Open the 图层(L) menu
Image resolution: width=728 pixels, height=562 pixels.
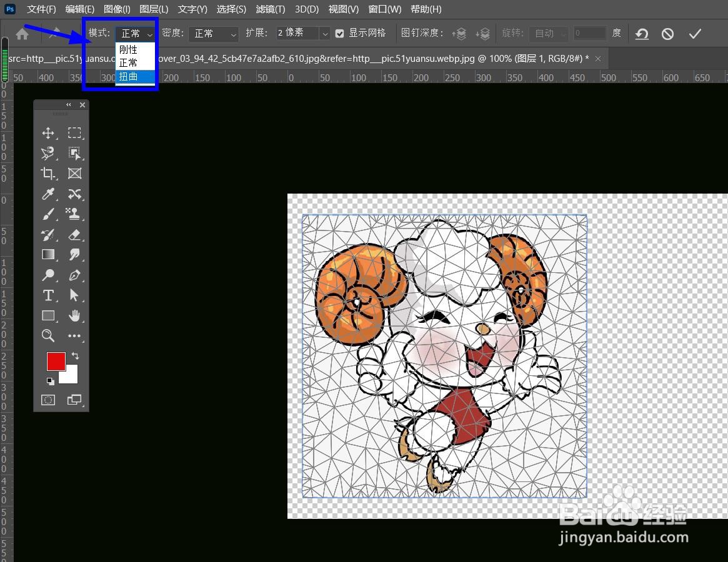[154, 9]
